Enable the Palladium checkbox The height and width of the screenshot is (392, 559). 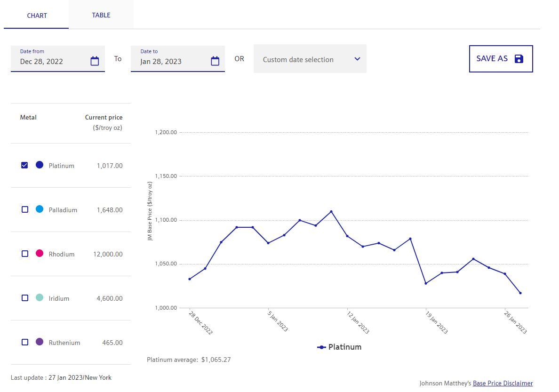click(x=25, y=209)
